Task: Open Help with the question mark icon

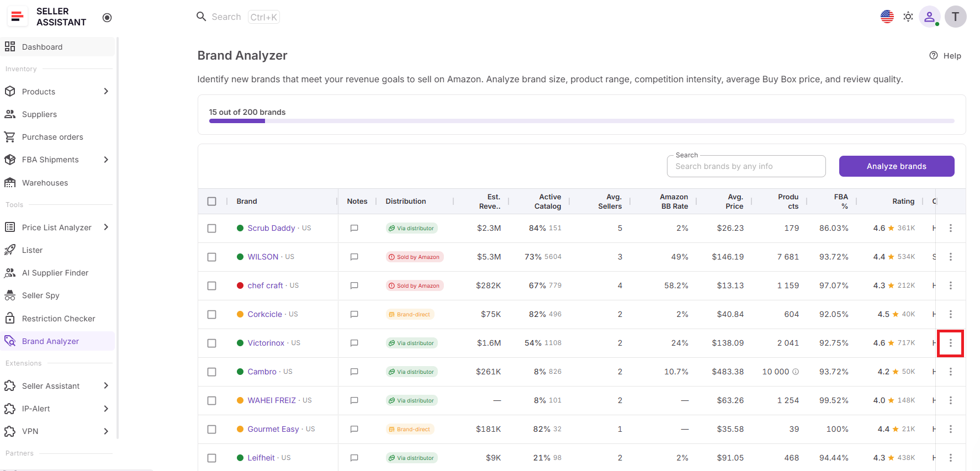Action: (x=934, y=55)
